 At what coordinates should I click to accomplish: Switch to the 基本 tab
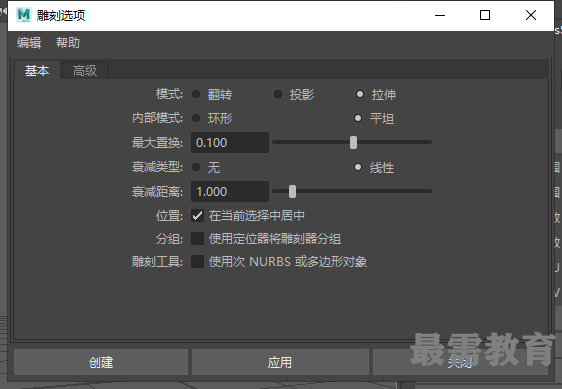coord(37,70)
